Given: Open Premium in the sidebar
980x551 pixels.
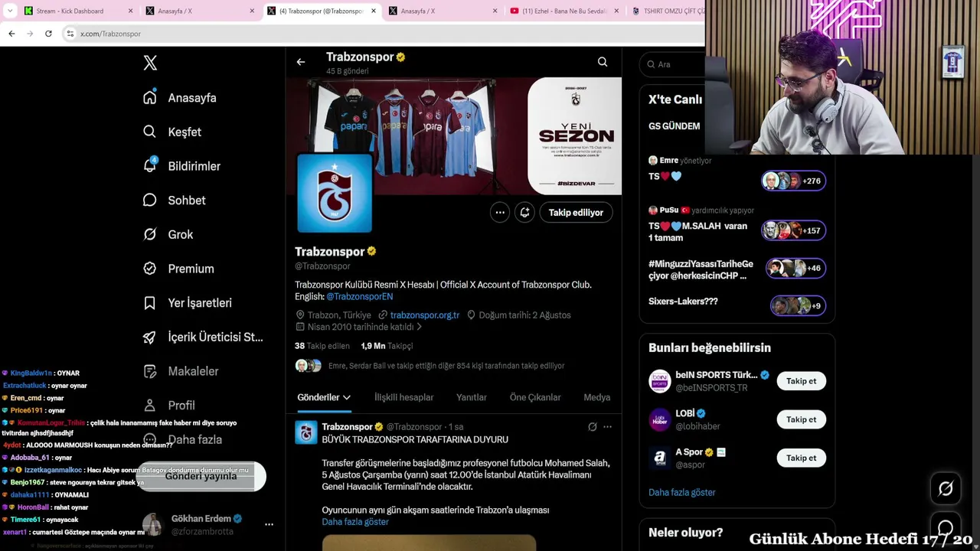Looking at the screenshot, I should click(x=178, y=269).
